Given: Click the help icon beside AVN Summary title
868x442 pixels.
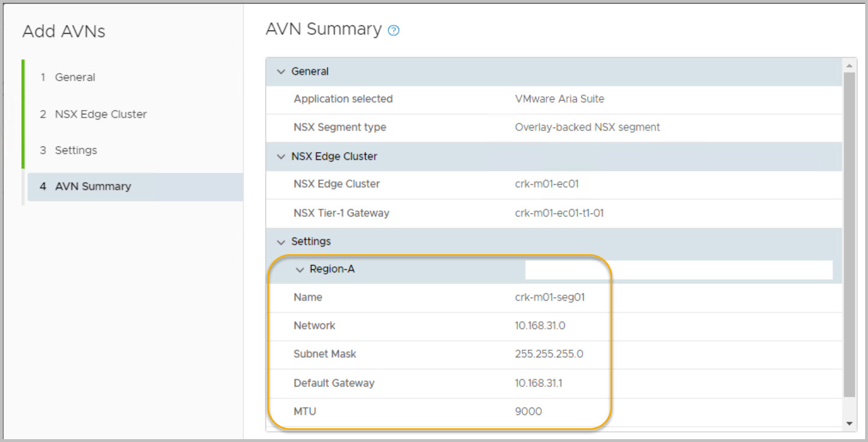Looking at the screenshot, I should pyautogui.click(x=393, y=31).
